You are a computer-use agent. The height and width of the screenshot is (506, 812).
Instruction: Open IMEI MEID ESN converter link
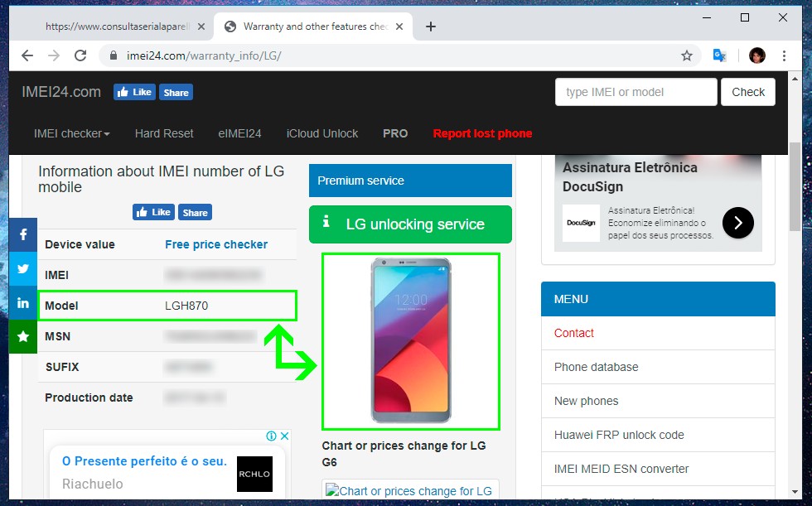(621, 469)
